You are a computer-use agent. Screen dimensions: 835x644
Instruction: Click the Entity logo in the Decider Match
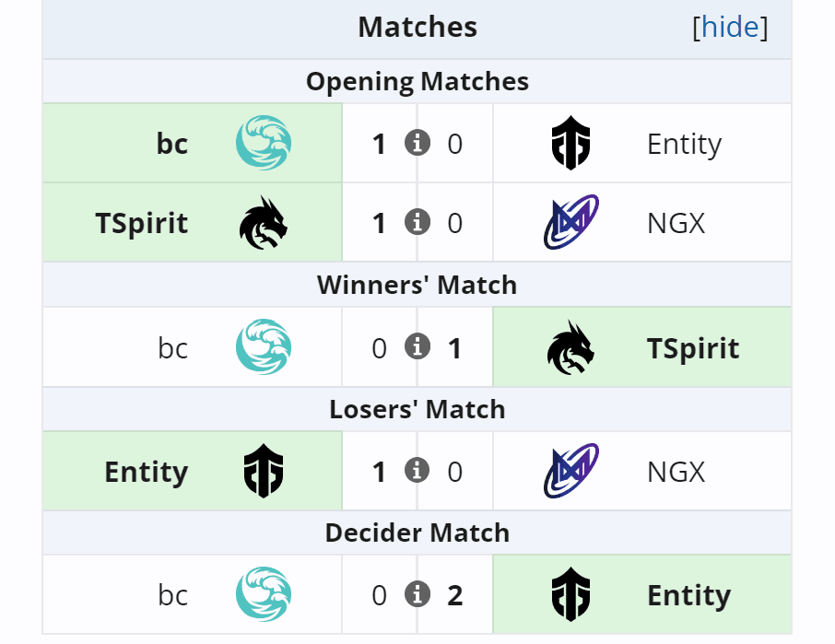click(571, 595)
